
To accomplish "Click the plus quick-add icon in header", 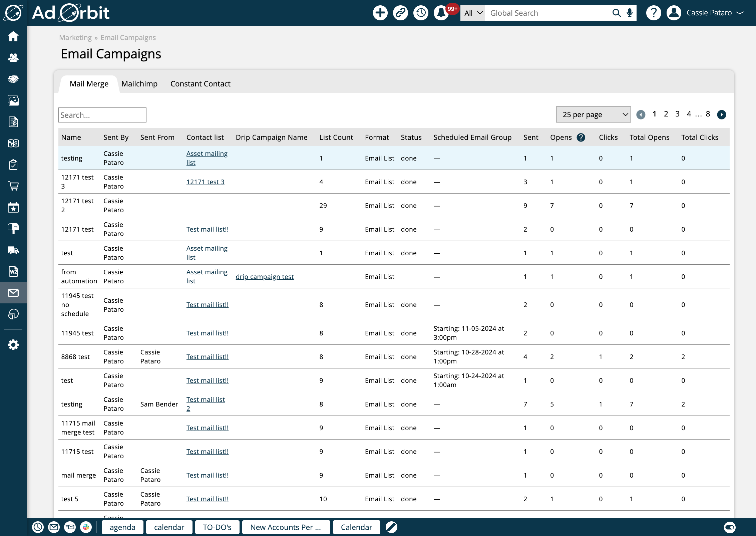I will 380,13.
